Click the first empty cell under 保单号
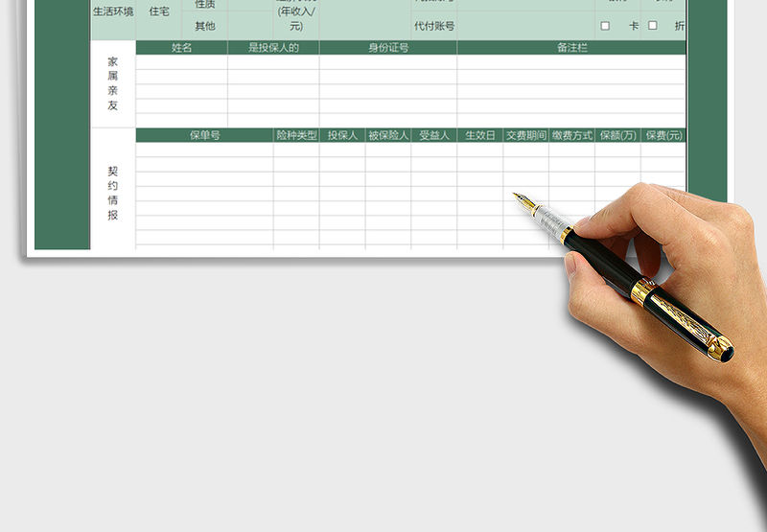This screenshot has width=767, height=532. pyautogui.click(x=204, y=150)
